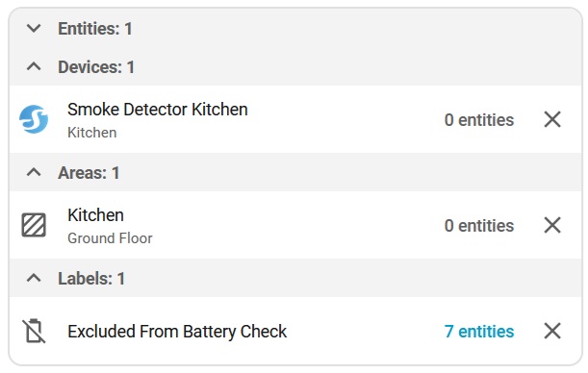Screen dimensions: 588x373
Task: Collapse the Devices section chevron
Action: (34, 67)
